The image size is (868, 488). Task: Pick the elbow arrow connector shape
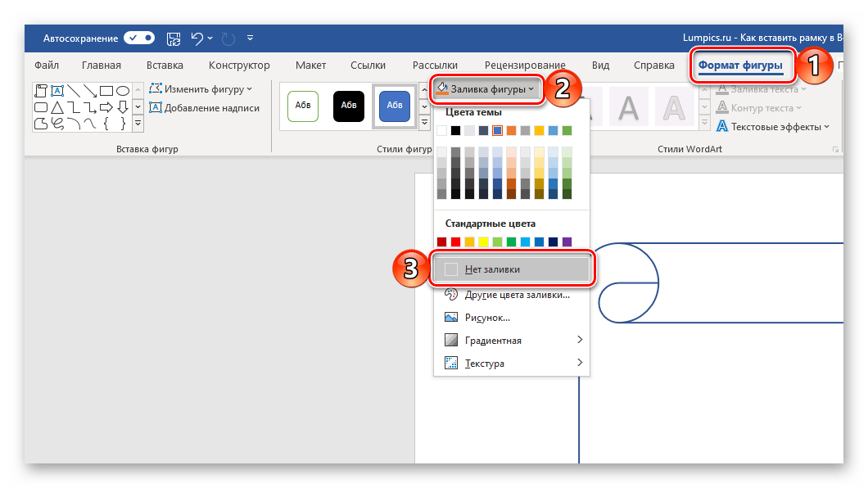[x=90, y=107]
